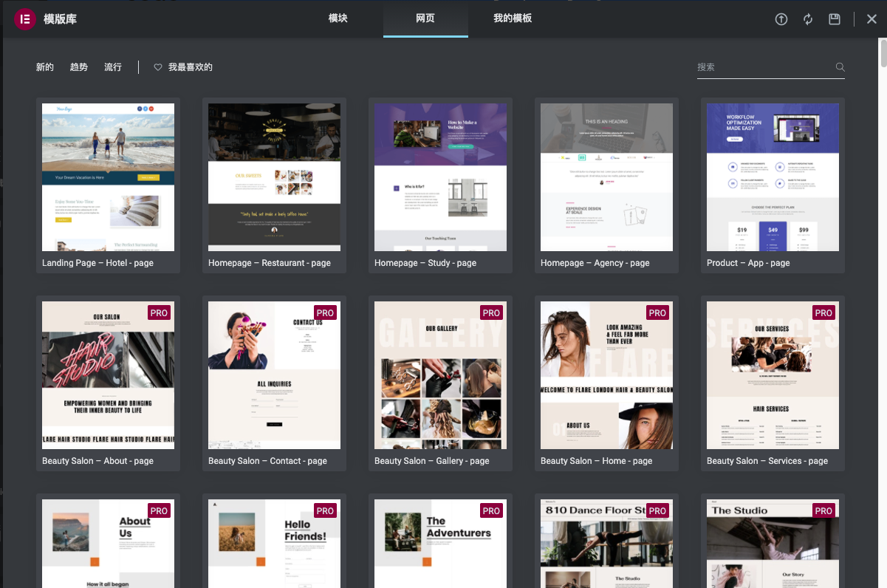
Task: Click the save template disk icon
Action: (x=835, y=19)
